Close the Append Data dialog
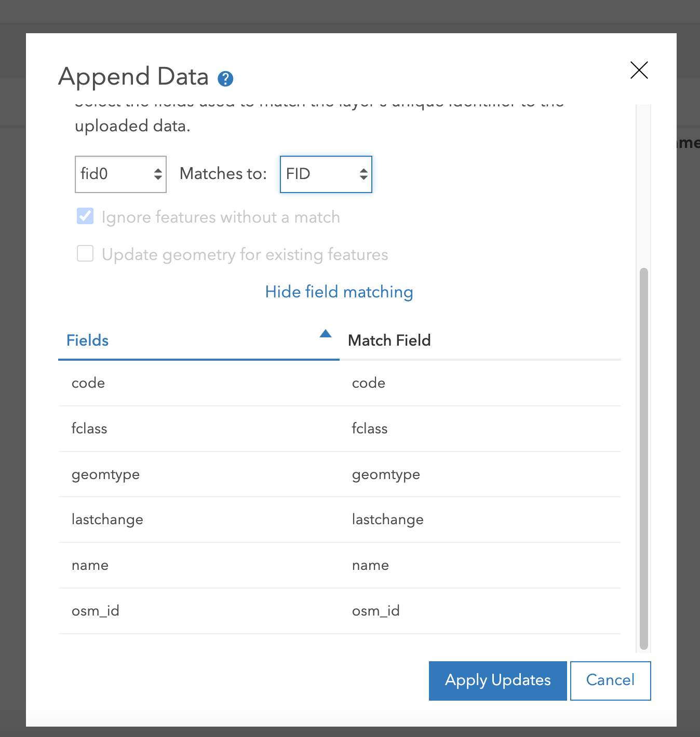This screenshot has height=737, width=700. coord(639,71)
